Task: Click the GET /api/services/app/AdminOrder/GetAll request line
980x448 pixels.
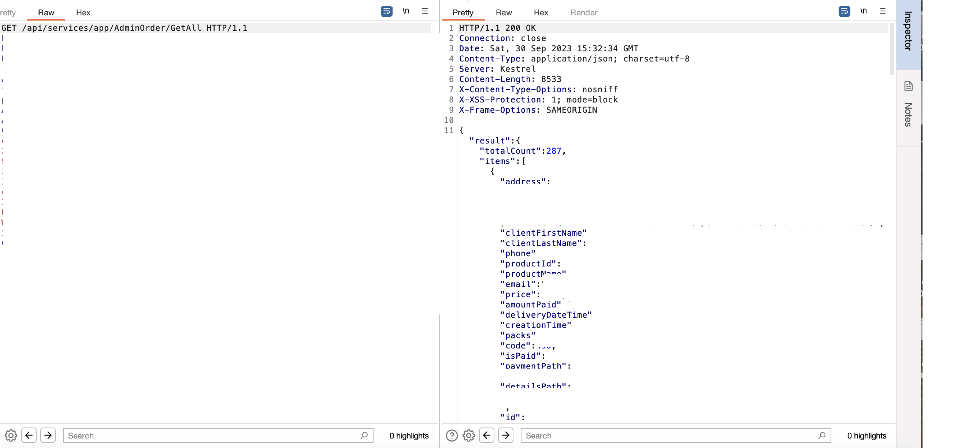Action: [125, 28]
